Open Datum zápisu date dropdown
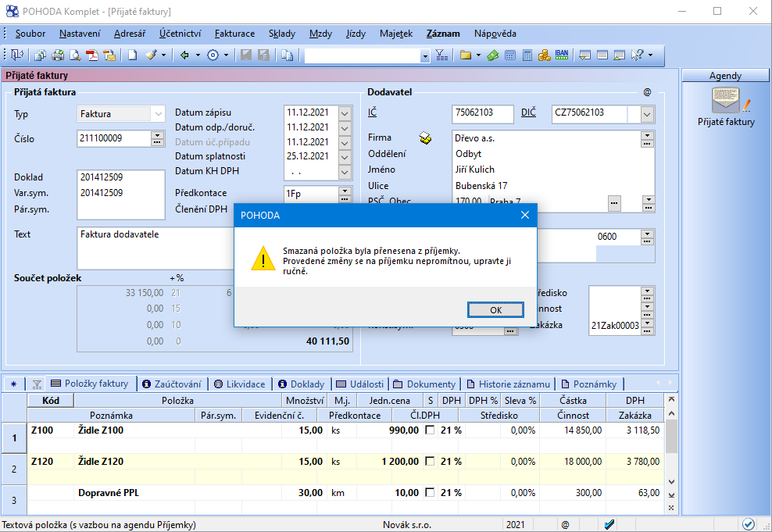Screen dimensions: 772x532 pos(345,113)
